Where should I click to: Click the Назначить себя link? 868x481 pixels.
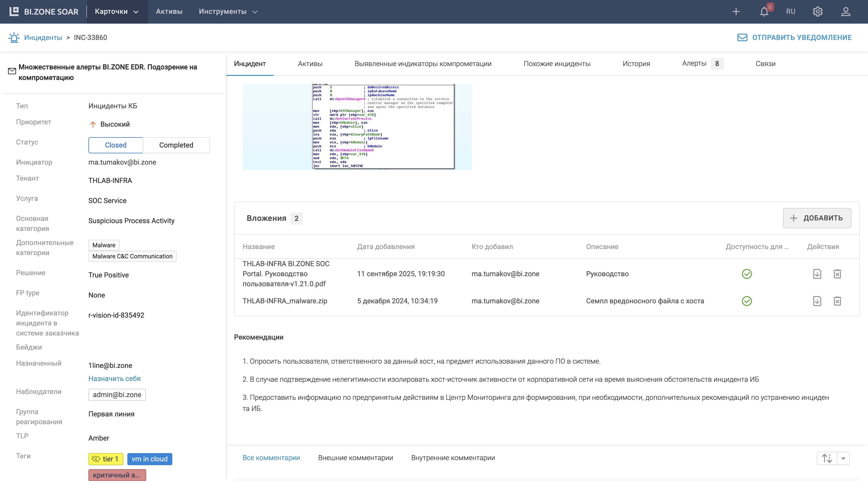[114, 378]
